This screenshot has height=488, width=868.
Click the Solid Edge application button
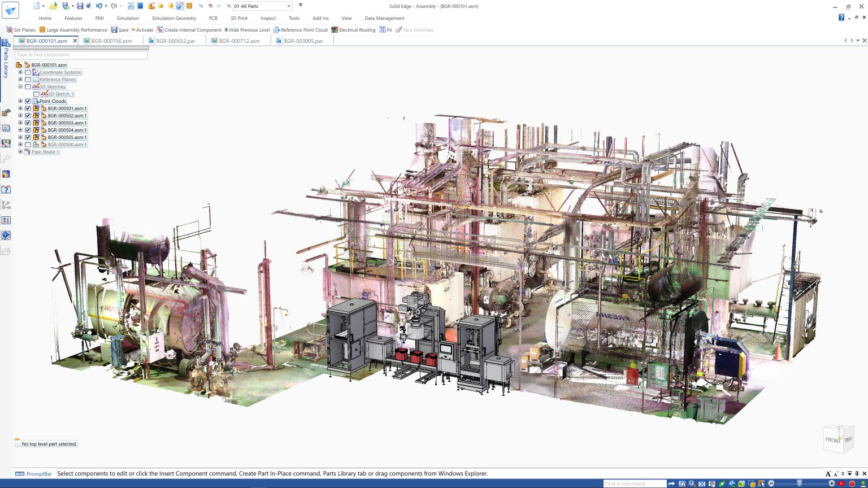[10, 10]
